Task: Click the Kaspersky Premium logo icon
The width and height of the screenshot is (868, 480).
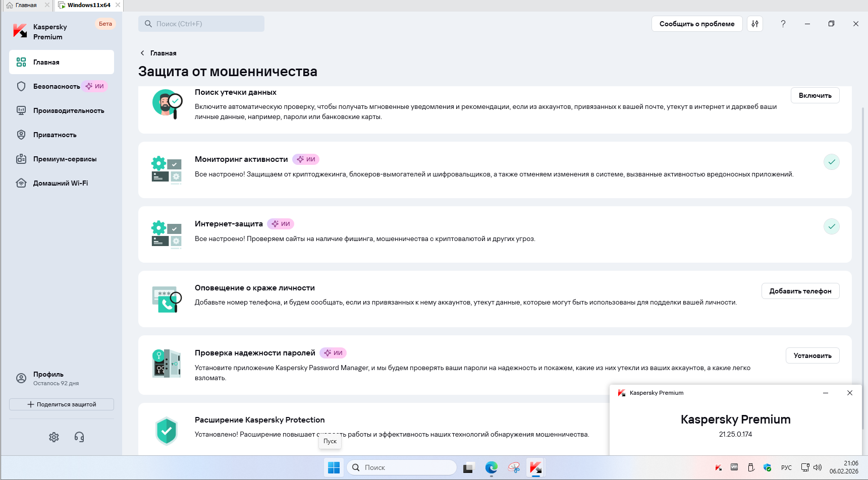Action: tap(20, 31)
